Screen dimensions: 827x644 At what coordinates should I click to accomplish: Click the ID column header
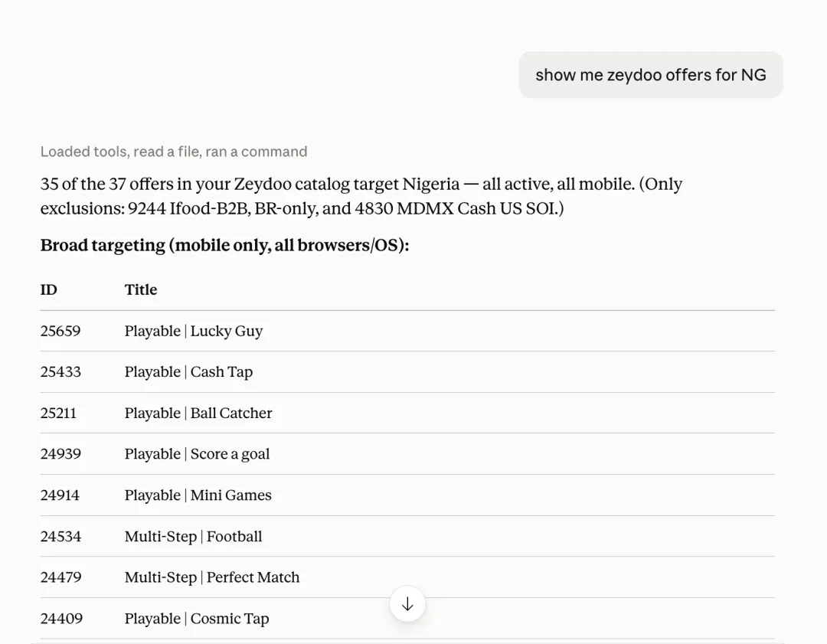pos(48,289)
